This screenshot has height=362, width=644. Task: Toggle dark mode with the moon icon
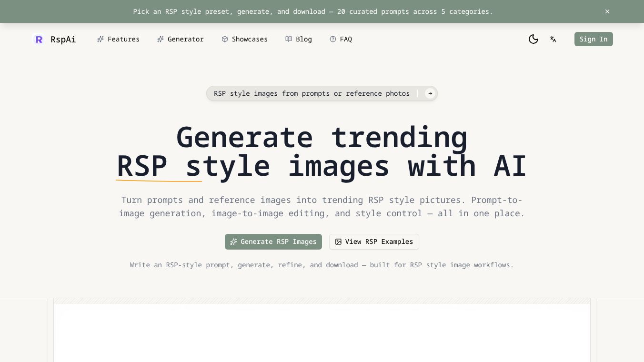click(533, 39)
